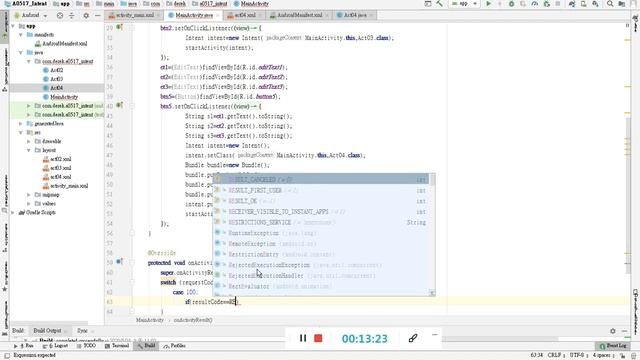Collapse the res folder arrow

point(21,132)
